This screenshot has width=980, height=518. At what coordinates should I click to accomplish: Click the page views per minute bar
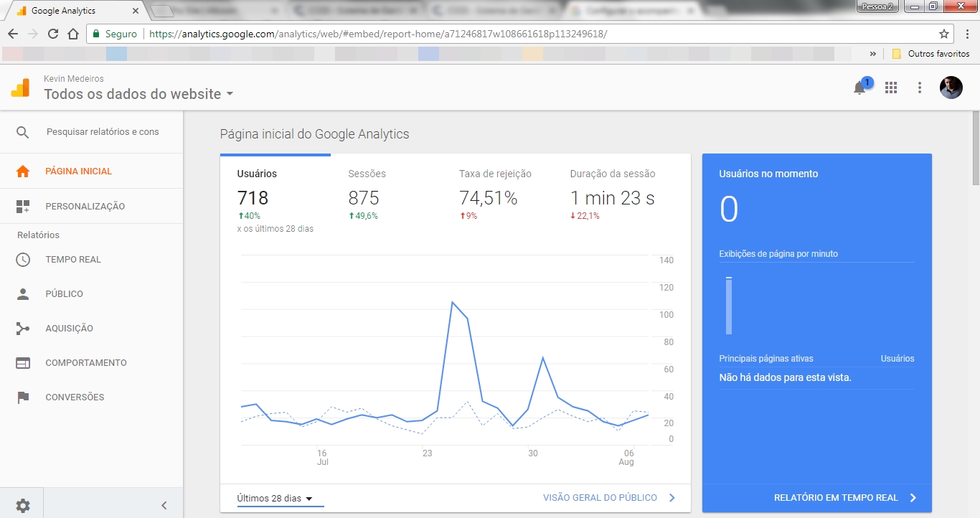point(729,306)
